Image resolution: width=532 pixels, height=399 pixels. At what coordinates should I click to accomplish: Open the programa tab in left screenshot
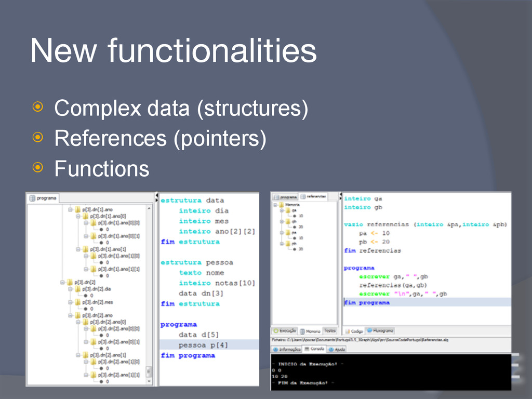(43, 198)
